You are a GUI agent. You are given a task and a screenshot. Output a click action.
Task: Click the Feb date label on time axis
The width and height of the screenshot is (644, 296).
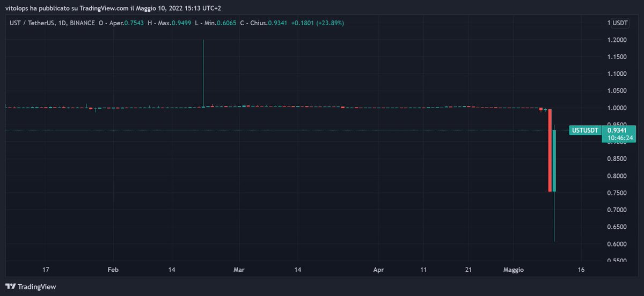(113, 269)
